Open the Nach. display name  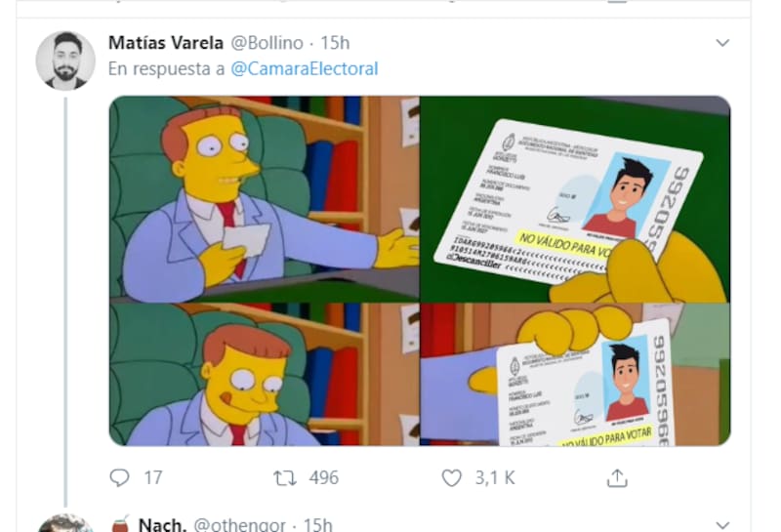(162, 524)
